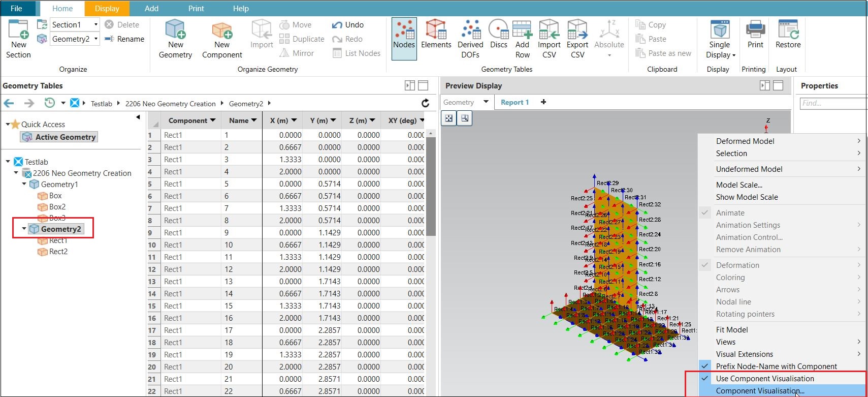Undo the last action
Screen dimensions: 868x397
point(348,25)
